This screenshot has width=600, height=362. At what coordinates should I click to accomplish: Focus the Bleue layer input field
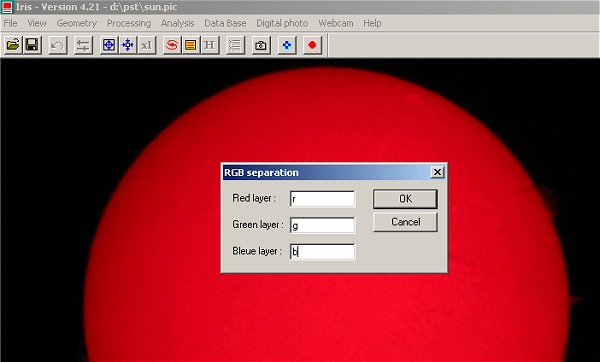[323, 251]
